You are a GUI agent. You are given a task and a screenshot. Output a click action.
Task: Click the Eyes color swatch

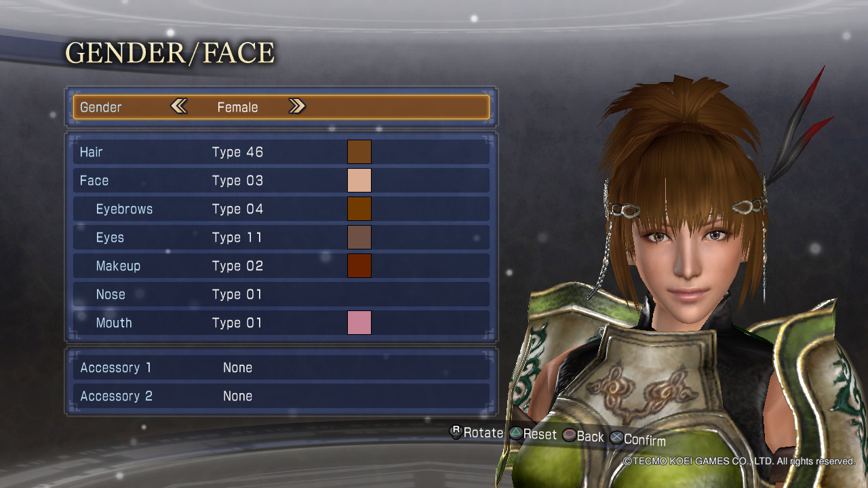[359, 237]
